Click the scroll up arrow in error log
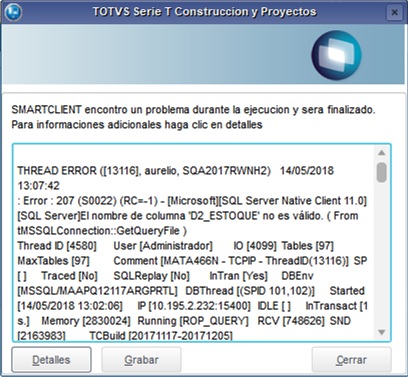 pyautogui.click(x=382, y=153)
